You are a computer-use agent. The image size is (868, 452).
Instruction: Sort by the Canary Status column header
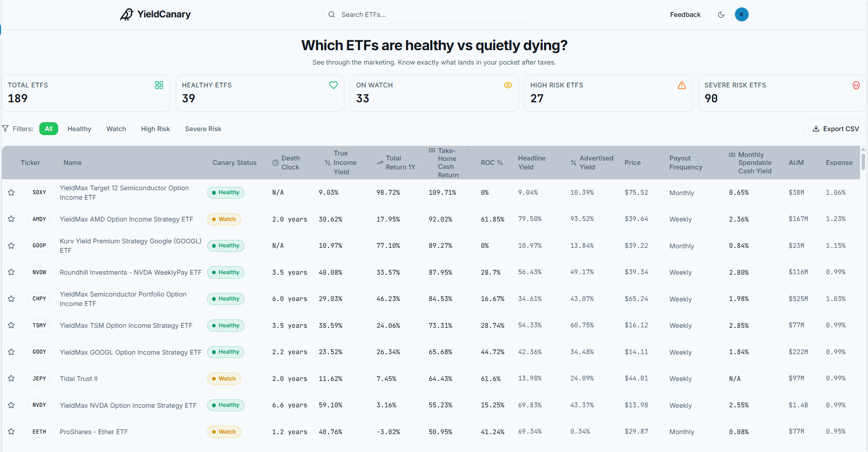(235, 163)
